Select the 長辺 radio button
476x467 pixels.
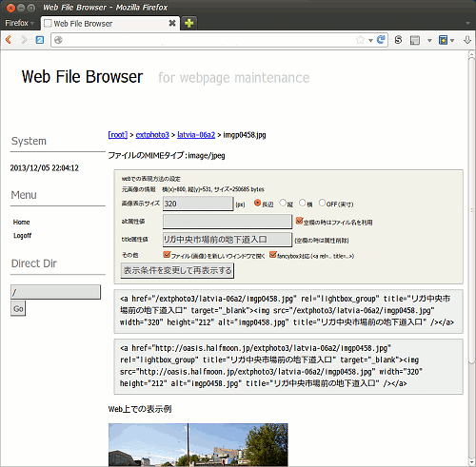(257, 203)
